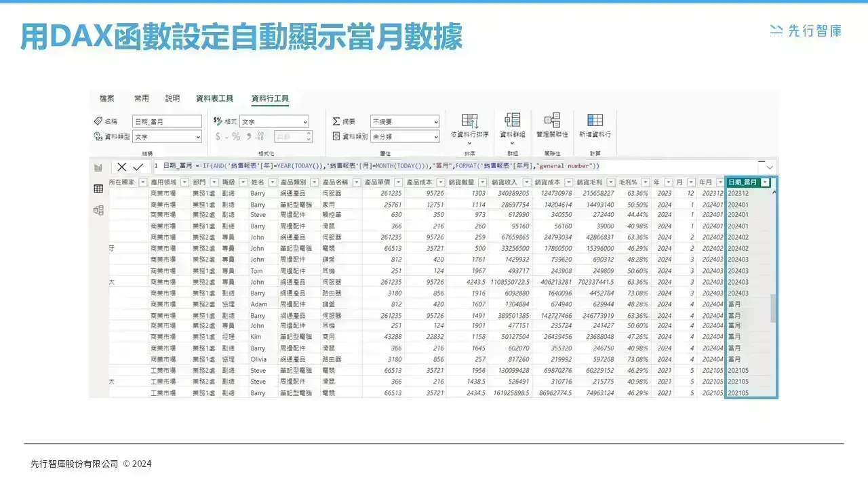This screenshot has height=488, width=868.
Task: Open filter dropdown on 日期_當月 column
Action: tap(766, 182)
